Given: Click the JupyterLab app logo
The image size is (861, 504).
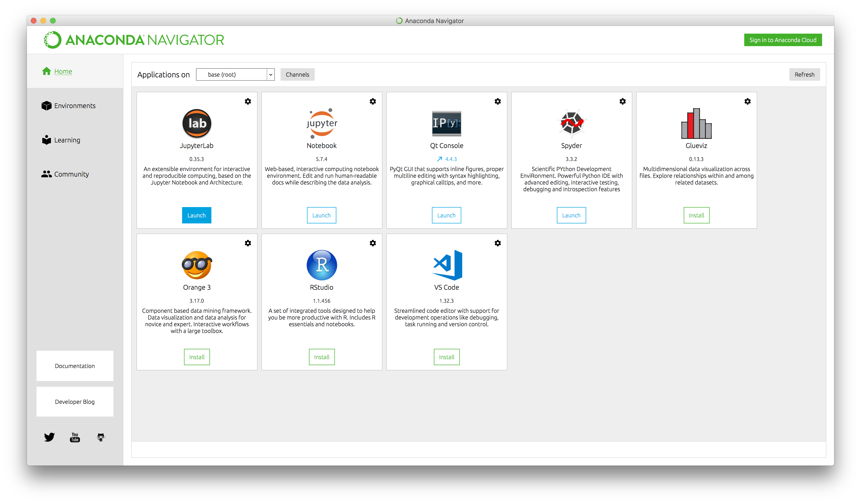Looking at the screenshot, I should point(197,123).
